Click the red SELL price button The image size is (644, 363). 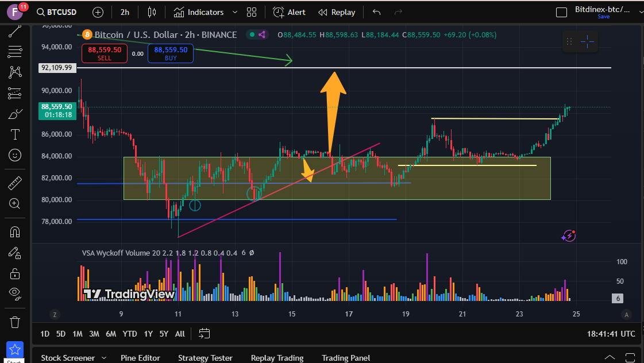(x=105, y=53)
